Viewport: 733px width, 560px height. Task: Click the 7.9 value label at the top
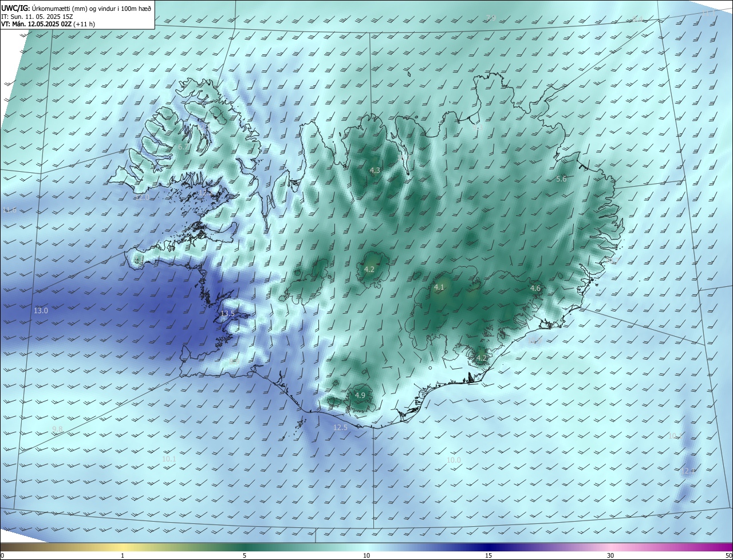(491, 18)
